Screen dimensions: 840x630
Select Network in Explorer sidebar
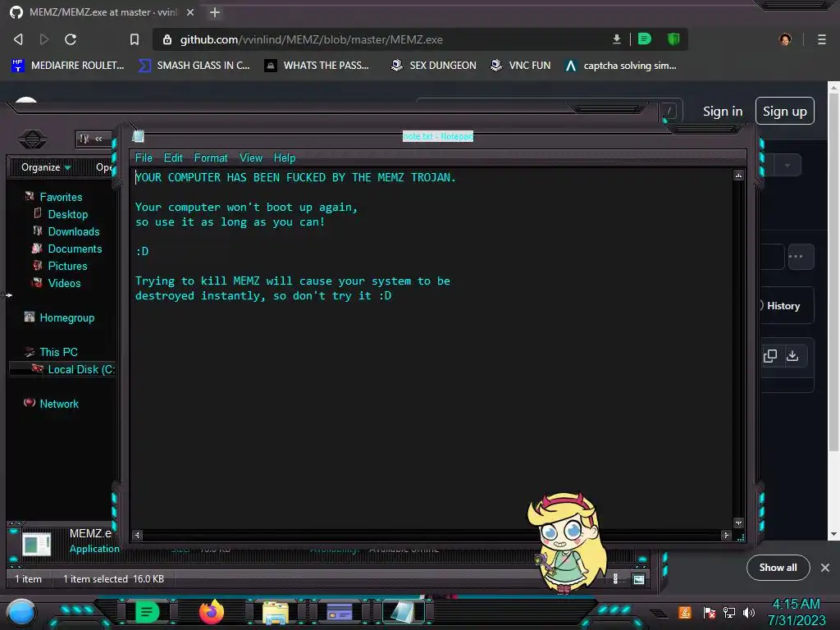click(59, 404)
